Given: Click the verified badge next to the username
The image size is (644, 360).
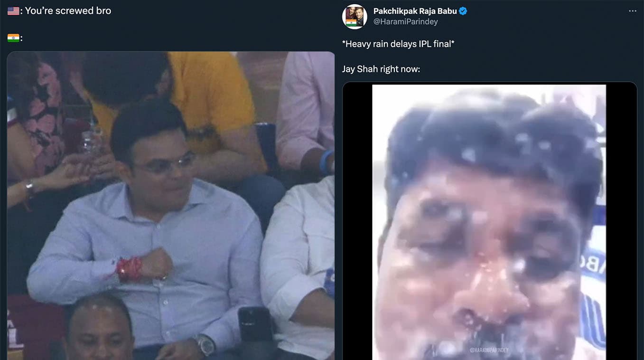Looking at the screenshot, I should pos(462,10).
